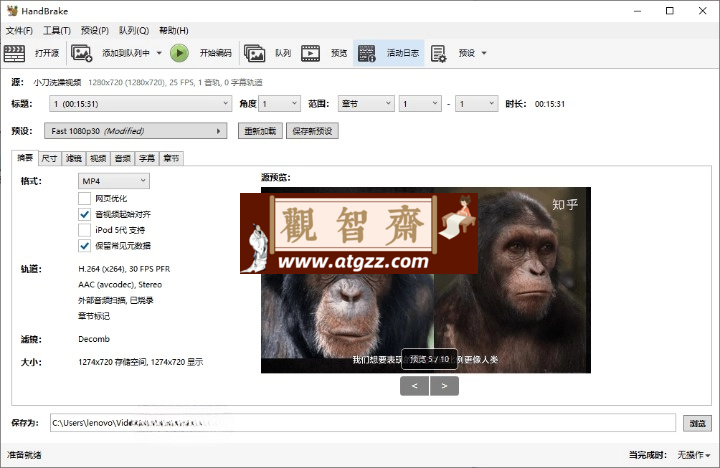Image resolution: width=720 pixels, height=468 pixels.
Task: Click 添加到队列中 toolbar label
Action: 126,53
